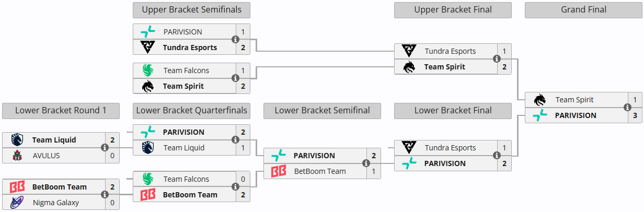
Task: Click the Lower Bracket Round 1 header
Action: [61, 110]
